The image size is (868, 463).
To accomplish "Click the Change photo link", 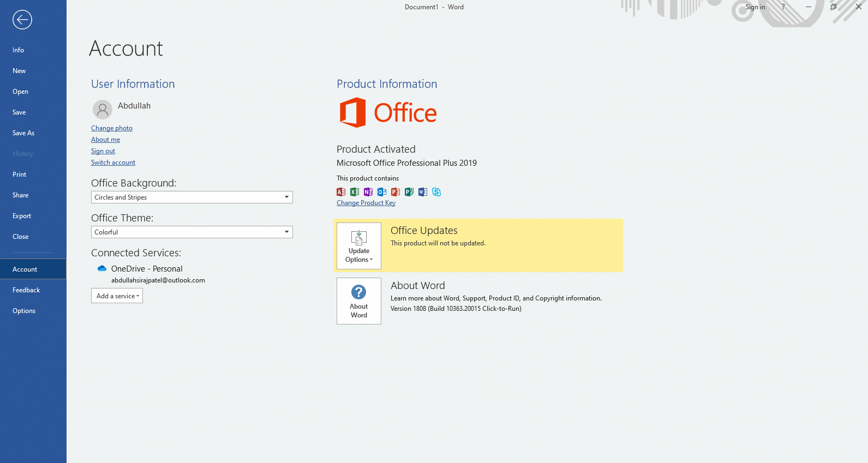I will [x=112, y=128].
